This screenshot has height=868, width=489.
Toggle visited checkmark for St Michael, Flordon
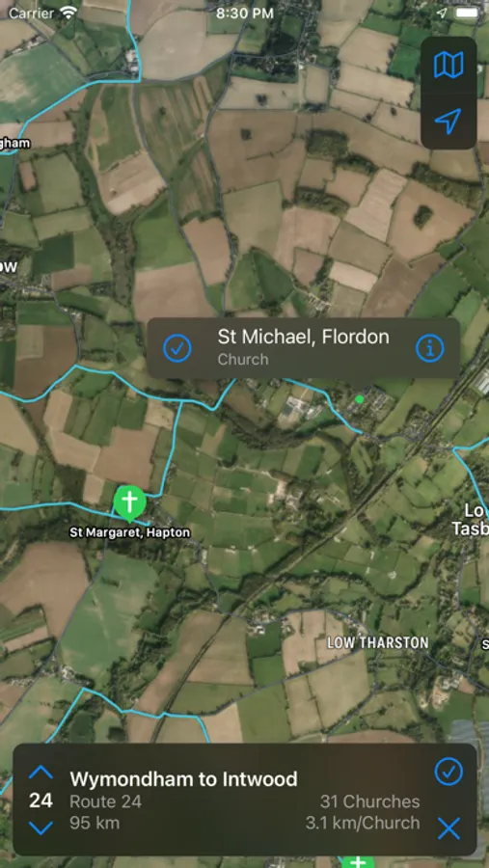(x=177, y=347)
